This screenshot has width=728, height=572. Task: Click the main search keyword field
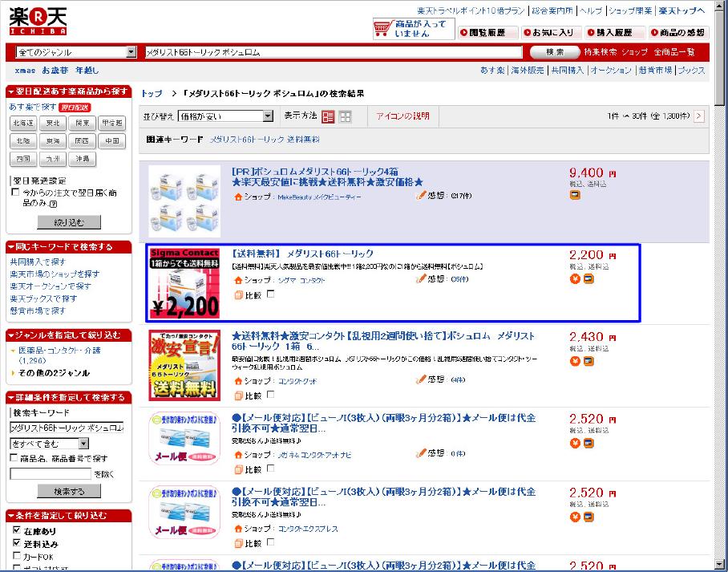(334, 52)
